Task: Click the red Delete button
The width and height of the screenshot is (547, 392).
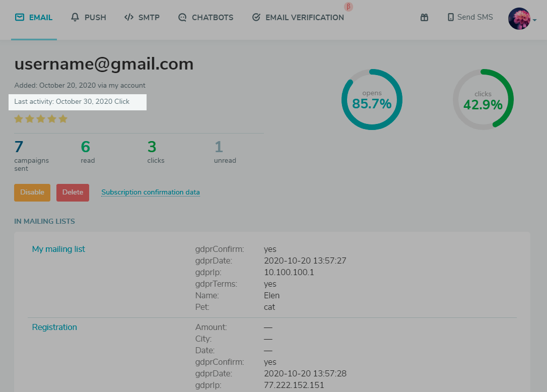Action: pyautogui.click(x=73, y=192)
